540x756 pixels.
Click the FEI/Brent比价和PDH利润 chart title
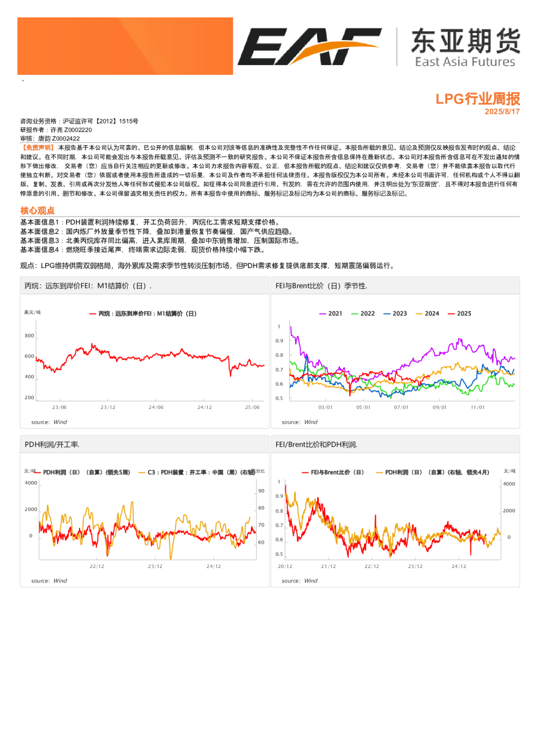coord(316,444)
